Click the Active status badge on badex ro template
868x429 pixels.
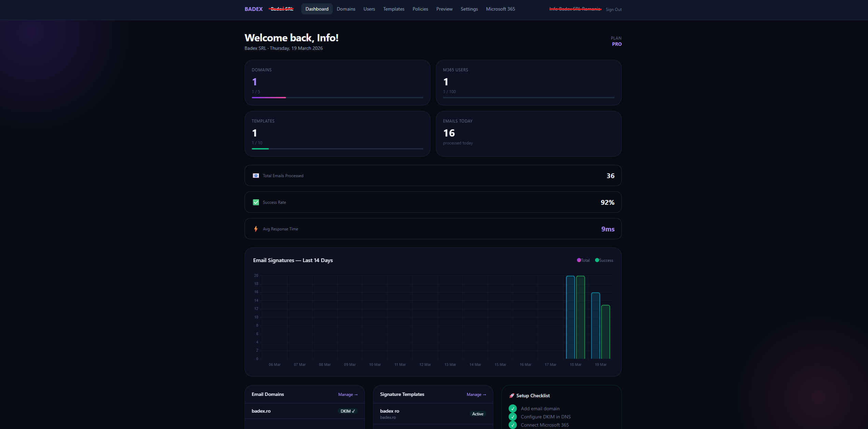pos(478,414)
